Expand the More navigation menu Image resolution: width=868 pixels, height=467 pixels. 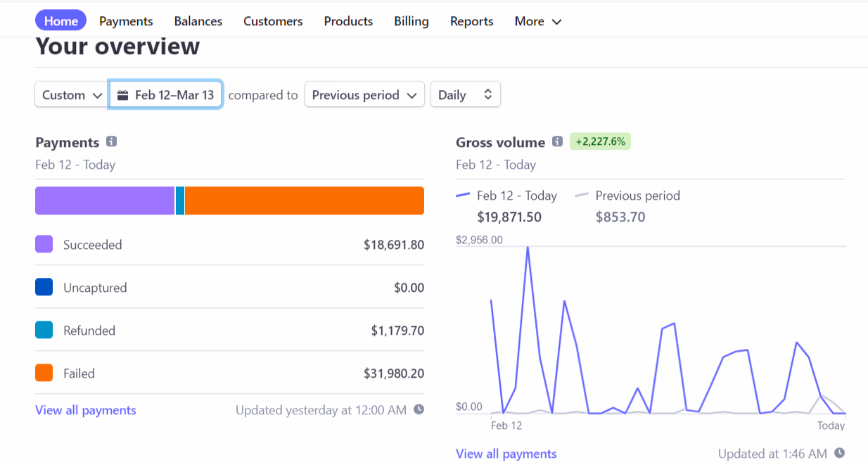[x=538, y=21]
